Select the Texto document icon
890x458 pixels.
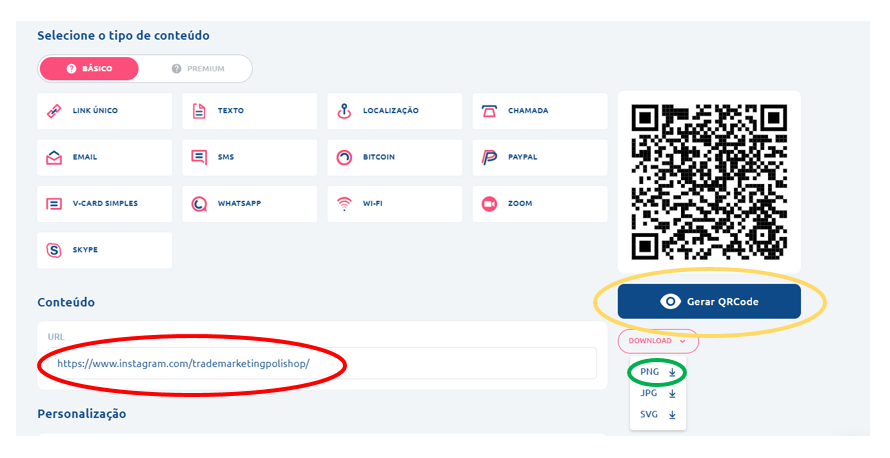(x=199, y=111)
